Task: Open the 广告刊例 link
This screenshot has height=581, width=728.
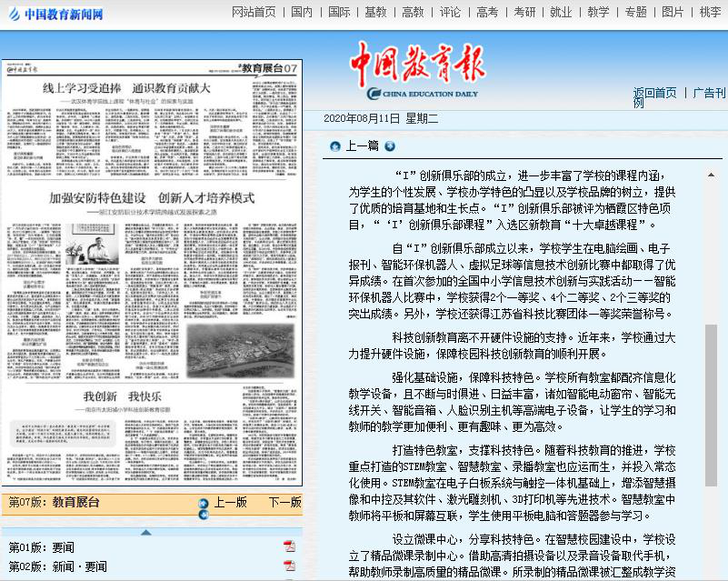Action: click(x=709, y=92)
